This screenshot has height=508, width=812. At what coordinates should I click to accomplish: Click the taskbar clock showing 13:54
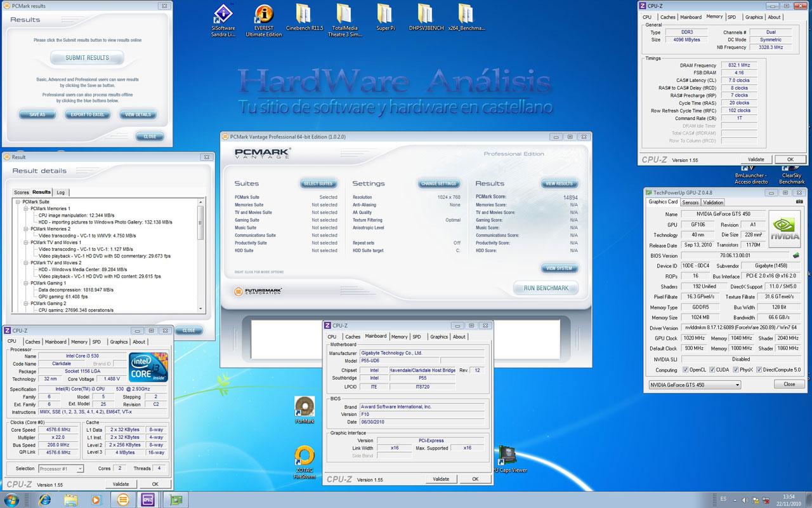pos(788,500)
